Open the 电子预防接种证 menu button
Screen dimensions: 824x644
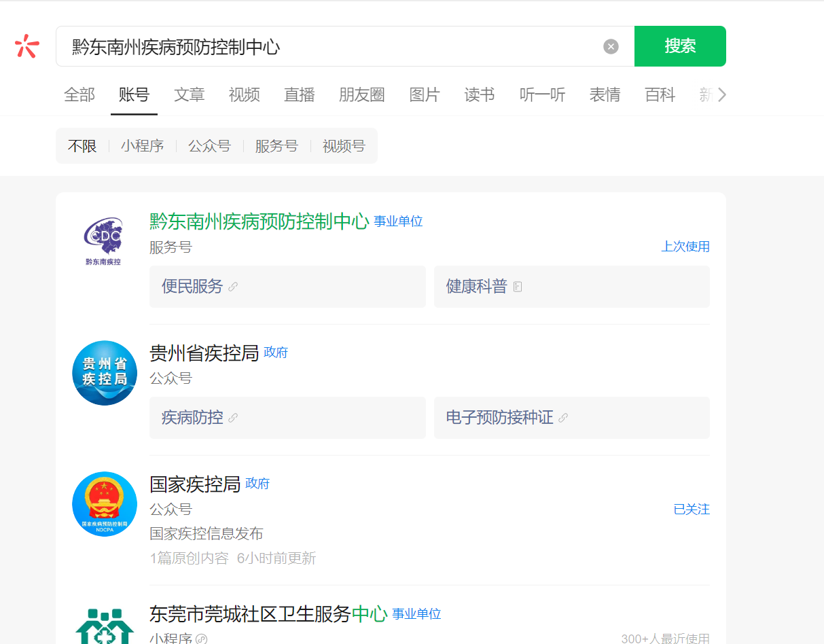[x=572, y=418]
